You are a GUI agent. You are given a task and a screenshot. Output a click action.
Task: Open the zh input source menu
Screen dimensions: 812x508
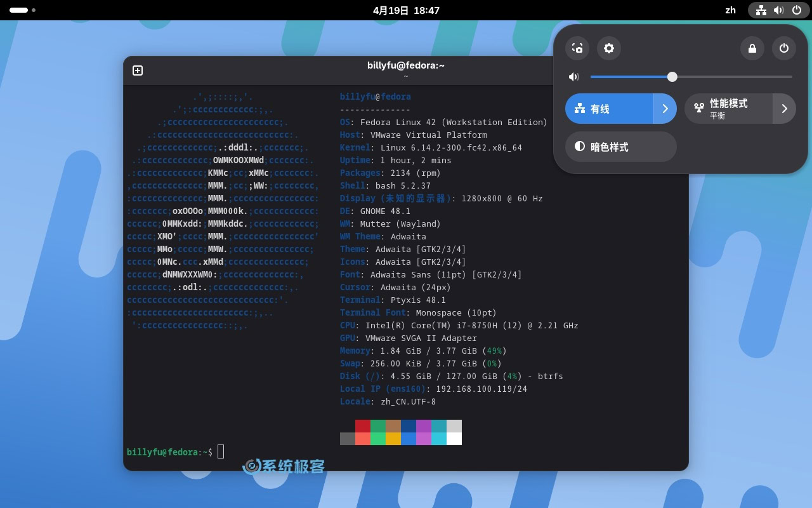(x=730, y=10)
